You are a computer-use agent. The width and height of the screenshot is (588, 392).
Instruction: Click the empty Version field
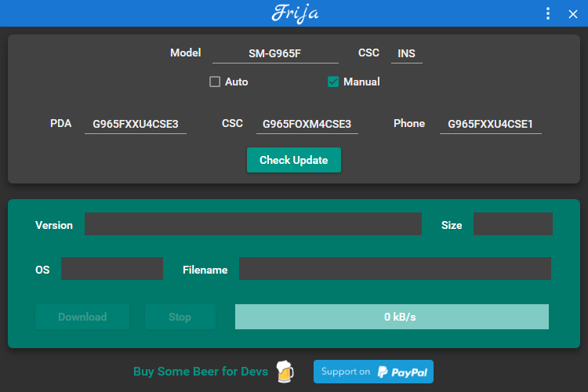pos(253,224)
